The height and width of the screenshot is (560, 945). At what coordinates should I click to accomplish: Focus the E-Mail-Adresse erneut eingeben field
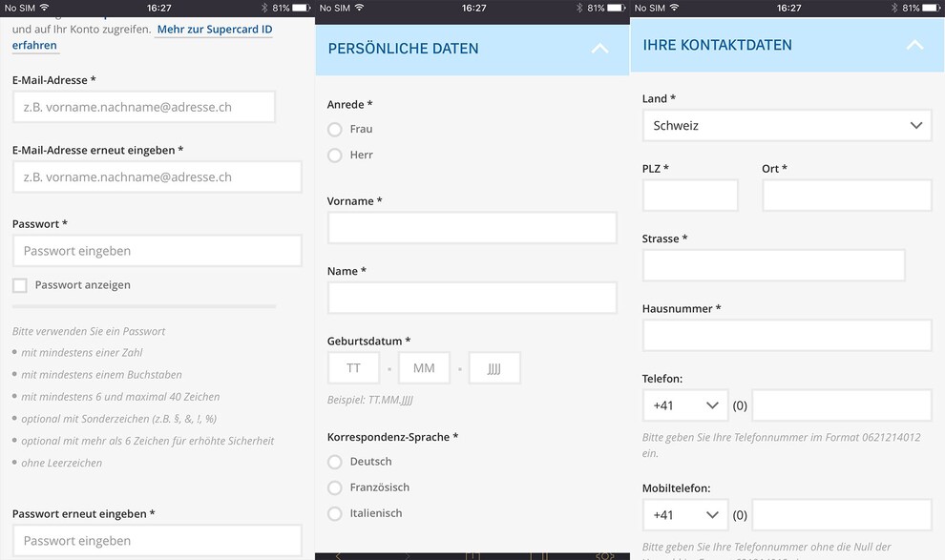tap(157, 177)
